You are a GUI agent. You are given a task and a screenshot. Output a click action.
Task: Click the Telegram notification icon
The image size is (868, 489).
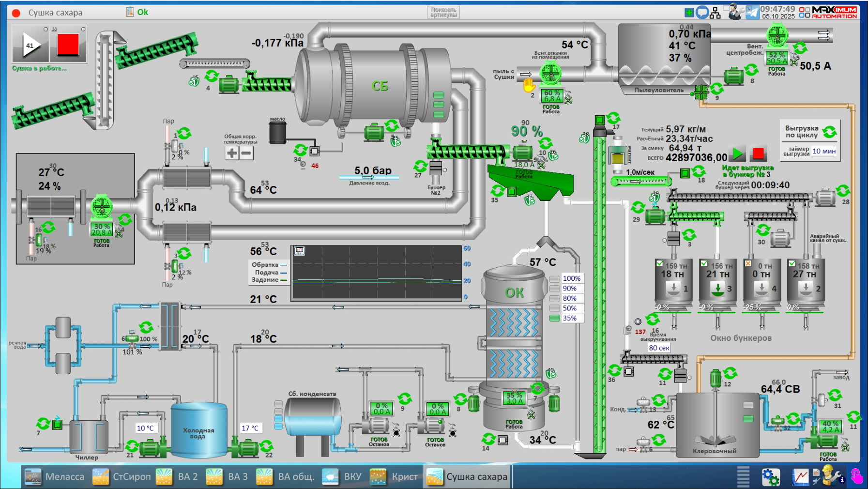point(752,12)
